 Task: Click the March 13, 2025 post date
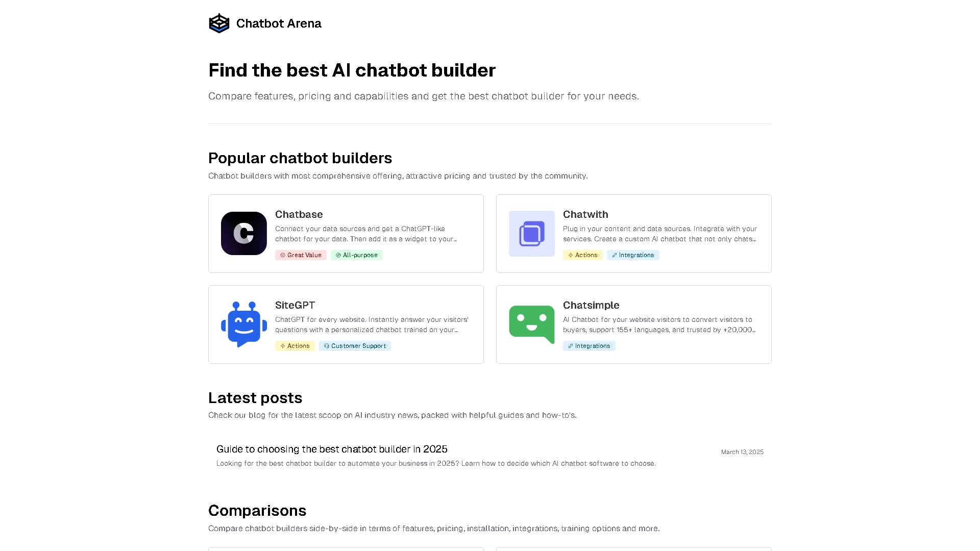(742, 452)
